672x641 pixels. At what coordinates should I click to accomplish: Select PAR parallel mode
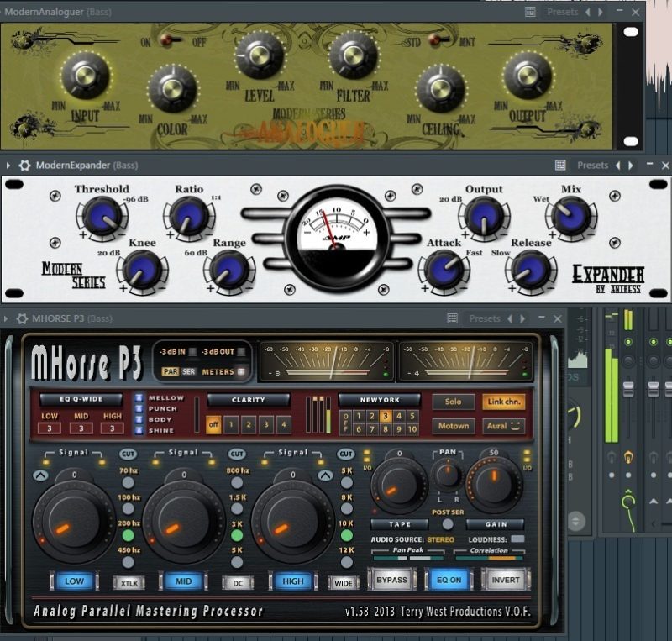coord(171,371)
